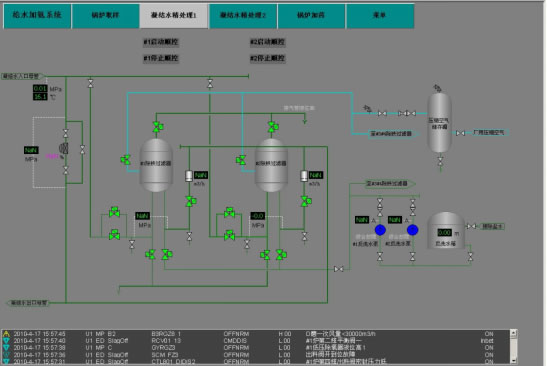Open the 给水加氨系统 tab
Image resolution: width=547 pixels, height=366 pixels.
(x=37, y=15)
